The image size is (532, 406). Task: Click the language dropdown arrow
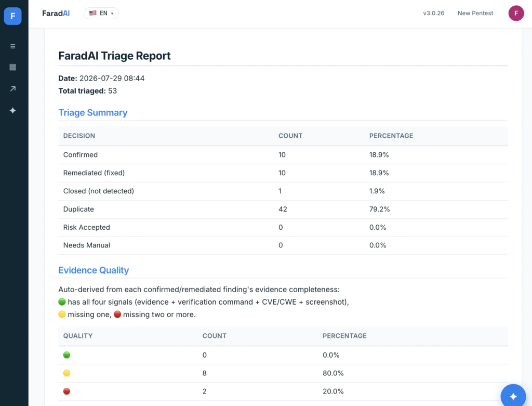(112, 14)
